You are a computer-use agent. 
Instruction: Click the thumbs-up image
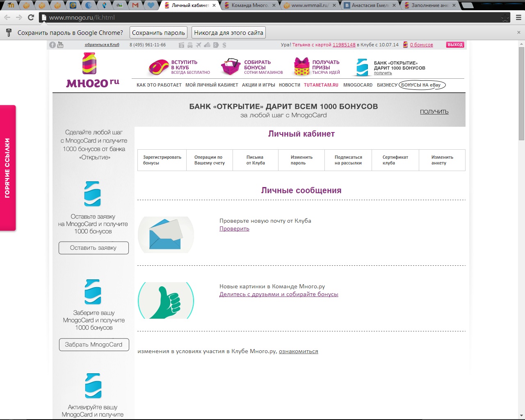166,300
